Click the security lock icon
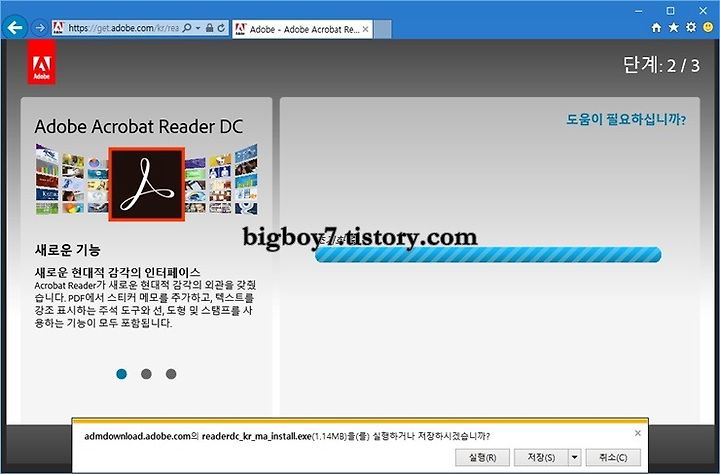The image size is (720, 474). [209, 28]
